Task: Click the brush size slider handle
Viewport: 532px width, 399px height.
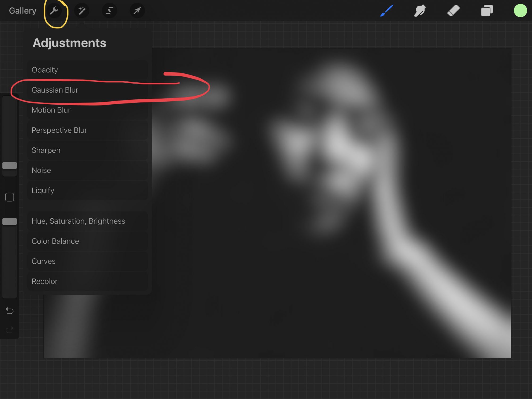Action: [x=10, y=165]
